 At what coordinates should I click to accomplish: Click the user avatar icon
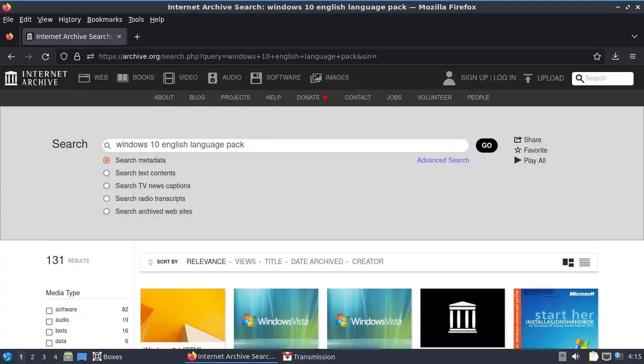coord(449,78)
